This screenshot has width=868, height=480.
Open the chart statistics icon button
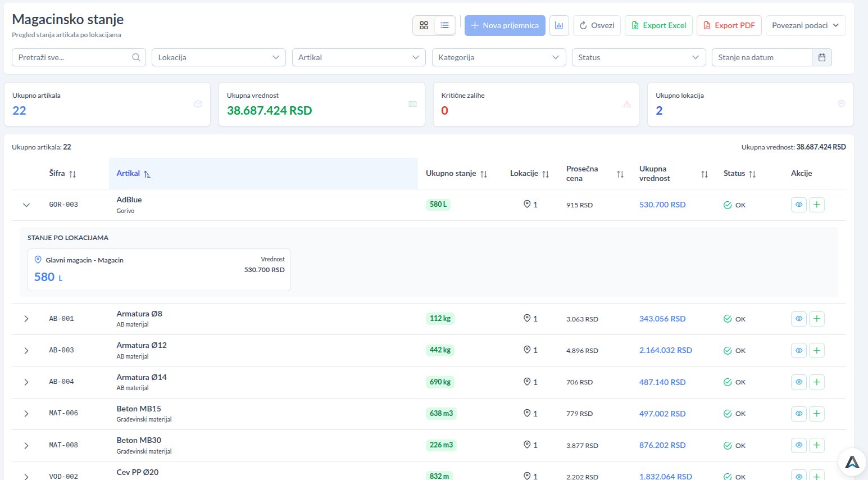click(559, 25)
